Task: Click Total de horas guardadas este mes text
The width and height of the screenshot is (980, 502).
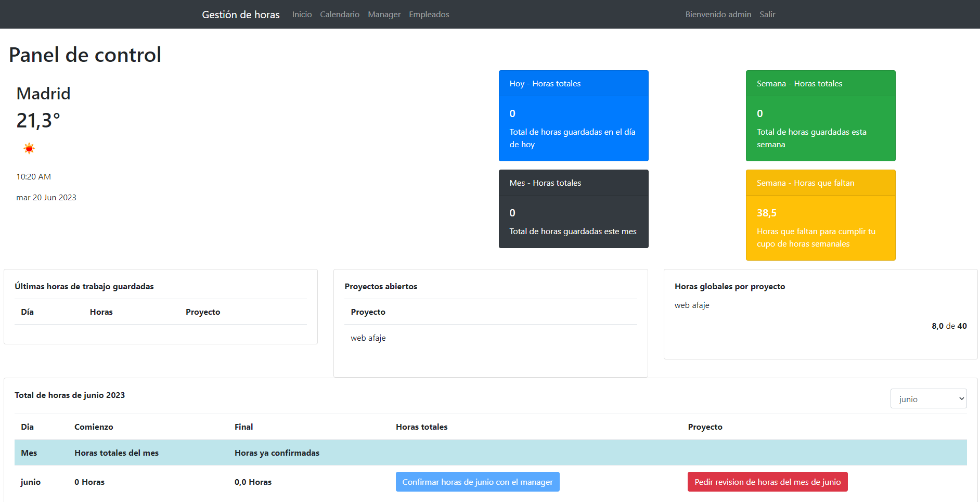Action: pyautogui.click(x=573, y=231)
